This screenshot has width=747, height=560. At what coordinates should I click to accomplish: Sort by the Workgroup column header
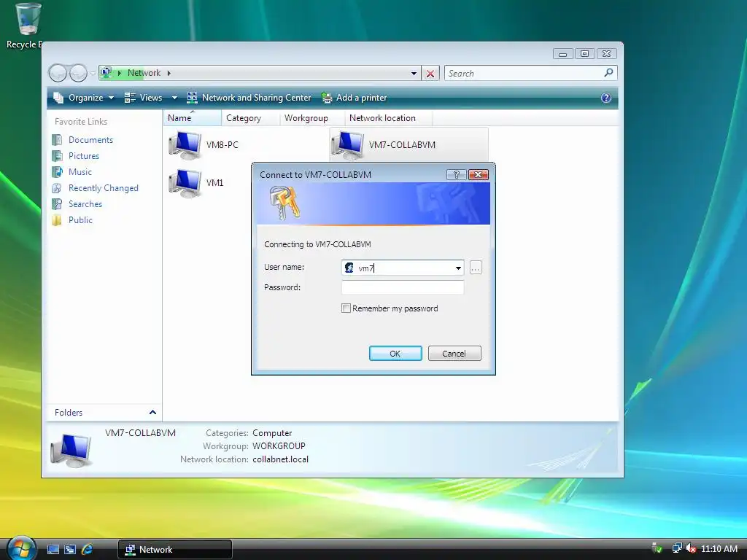click(312, 118)
